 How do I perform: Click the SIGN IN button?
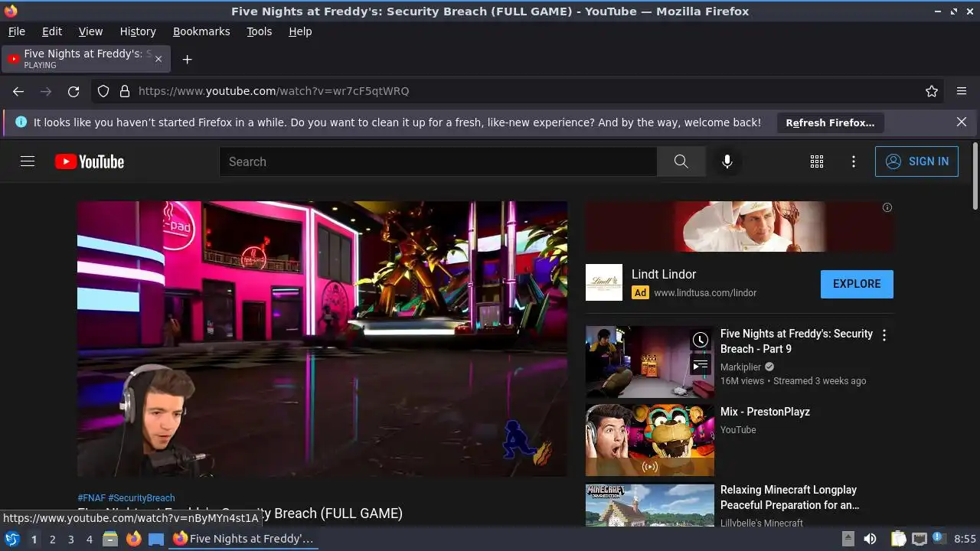(916, 161)
